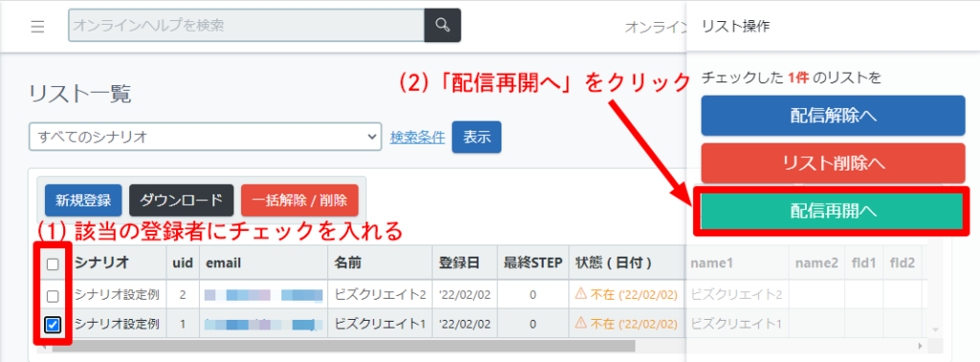This screenshot has width=980, height=362.
Task: Click the リスト操作 panel title
Action: click(x=735, y=26)
